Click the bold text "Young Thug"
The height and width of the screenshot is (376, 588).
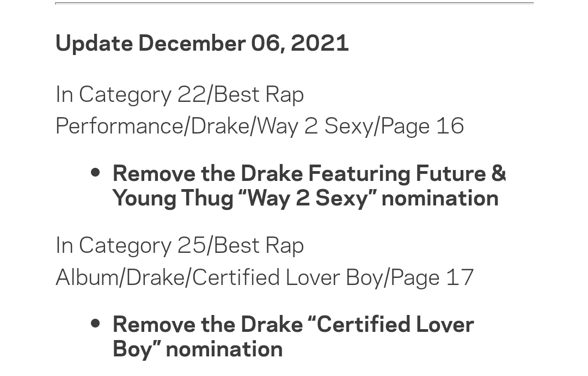point(173,199)
